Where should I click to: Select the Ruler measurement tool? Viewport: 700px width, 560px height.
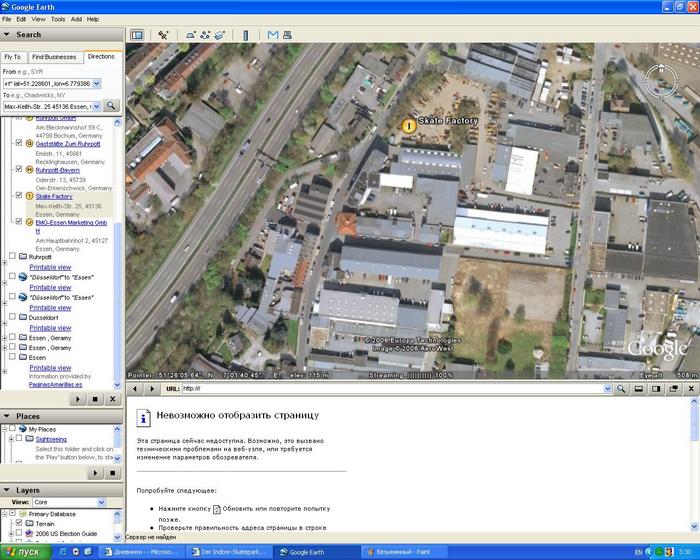tap(245, 35)
